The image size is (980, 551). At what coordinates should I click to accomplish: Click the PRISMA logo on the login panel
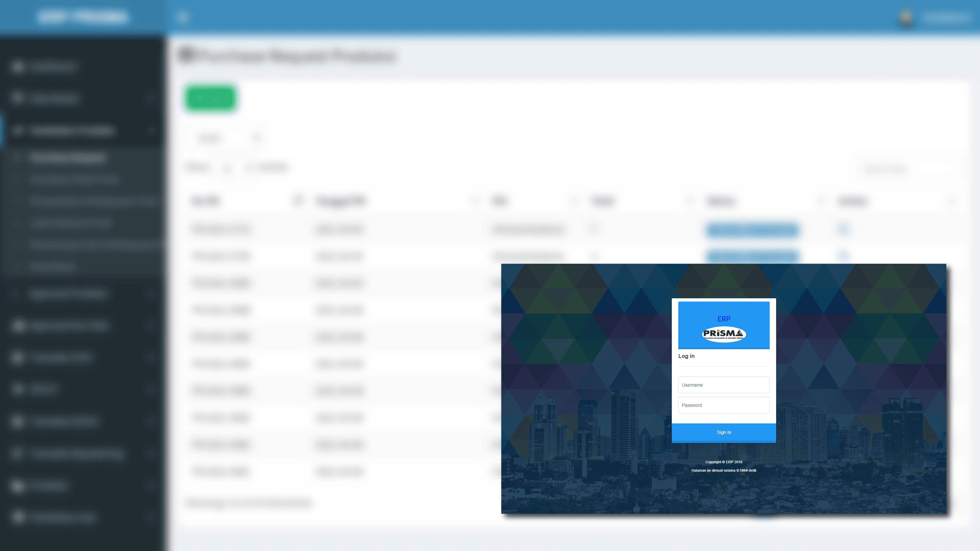[x=724, y=334]
